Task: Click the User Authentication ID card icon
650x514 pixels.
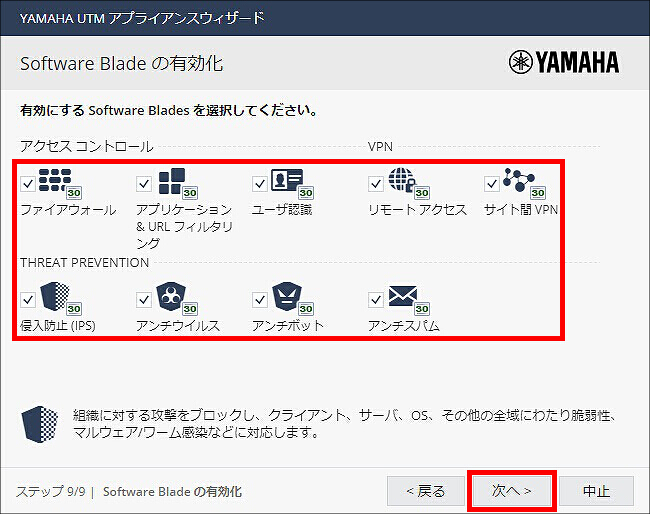Action: [287, 179]
